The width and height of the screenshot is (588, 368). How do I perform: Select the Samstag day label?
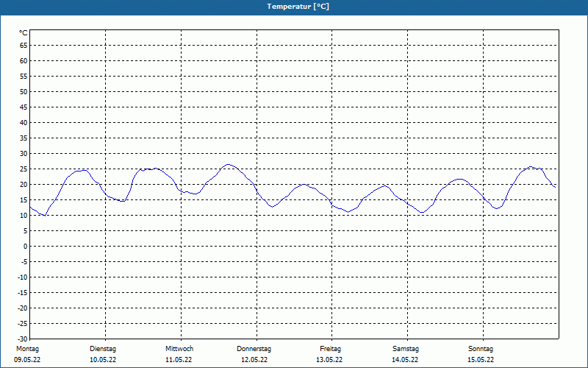406,349
